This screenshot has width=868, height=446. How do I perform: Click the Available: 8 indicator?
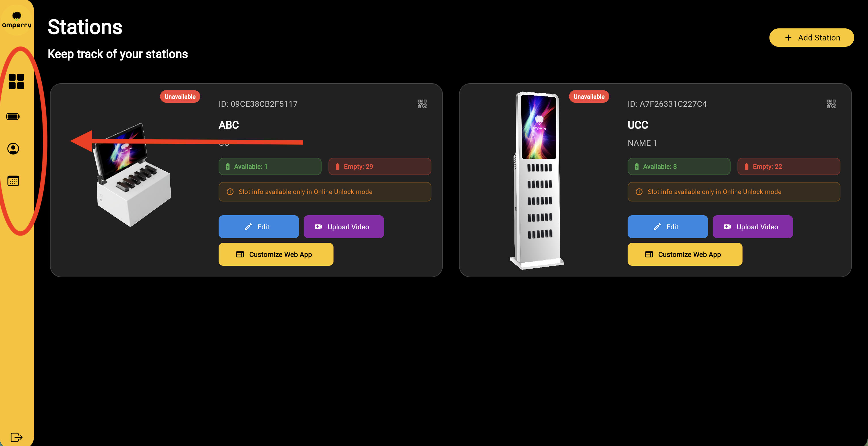(x=679, y=167)
